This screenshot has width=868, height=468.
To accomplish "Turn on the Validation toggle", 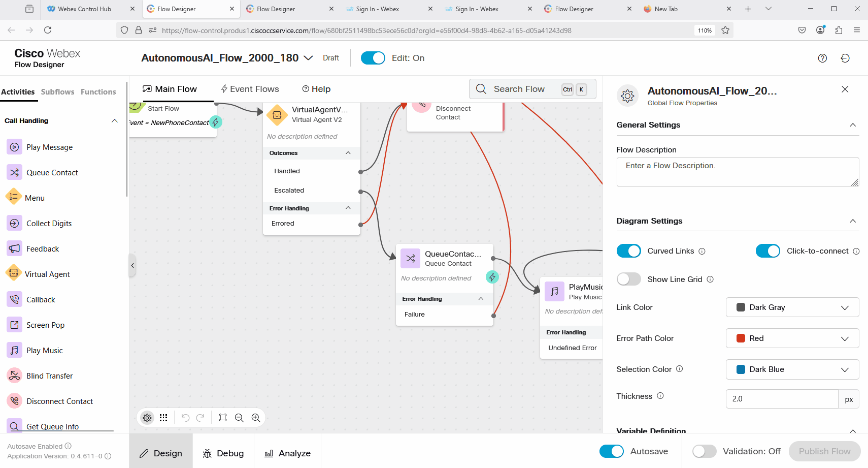I will (704, 451).
